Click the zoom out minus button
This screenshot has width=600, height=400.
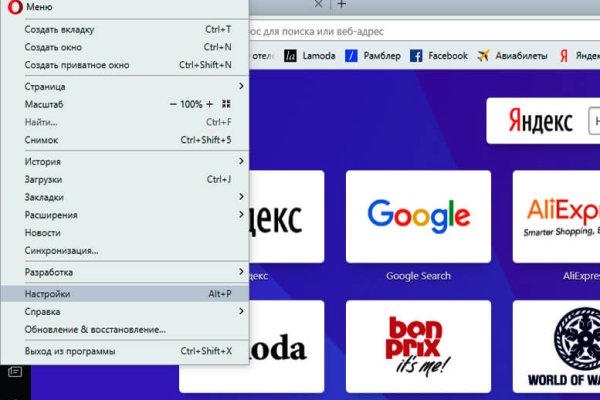point(173,104)
